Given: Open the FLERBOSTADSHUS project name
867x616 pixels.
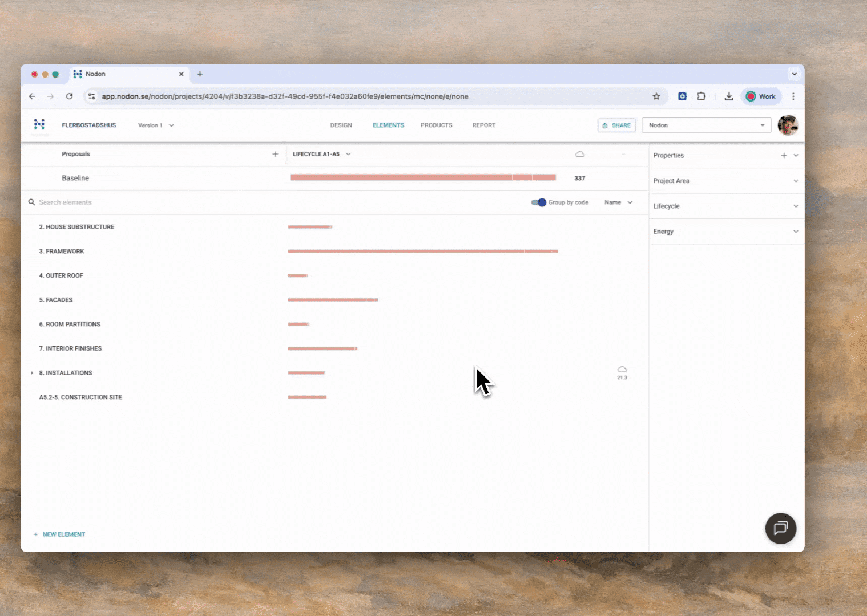Looking at the screenshot, I should coord(89,125).
